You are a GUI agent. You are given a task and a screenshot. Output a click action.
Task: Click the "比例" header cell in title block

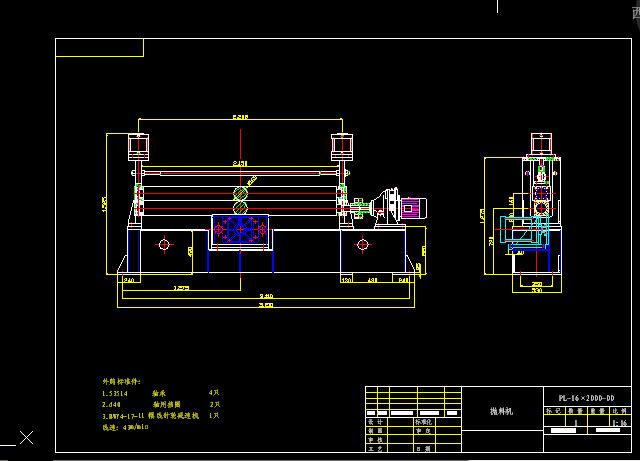click(620, 411)
